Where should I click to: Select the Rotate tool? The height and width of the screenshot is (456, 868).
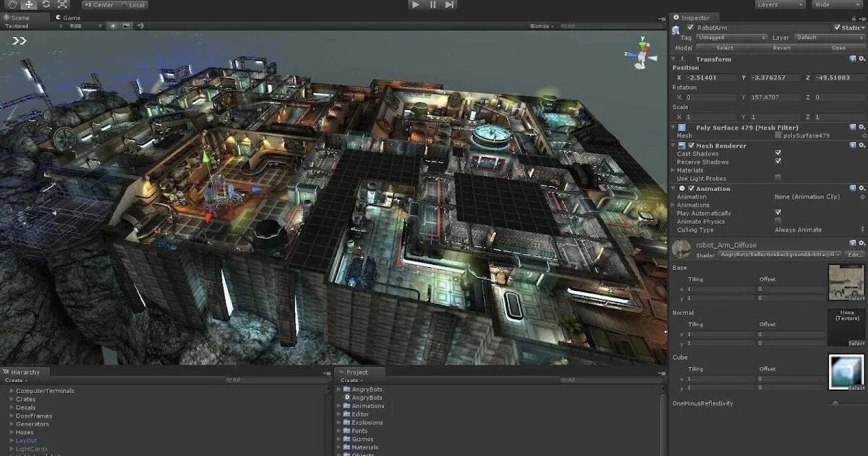(x=46, y=4)
